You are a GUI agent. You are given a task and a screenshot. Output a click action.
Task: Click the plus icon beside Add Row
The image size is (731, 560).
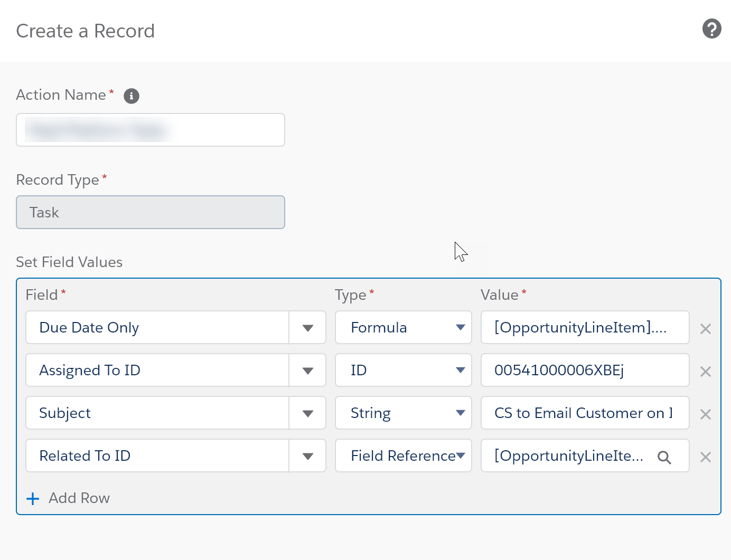coord(33,499)
